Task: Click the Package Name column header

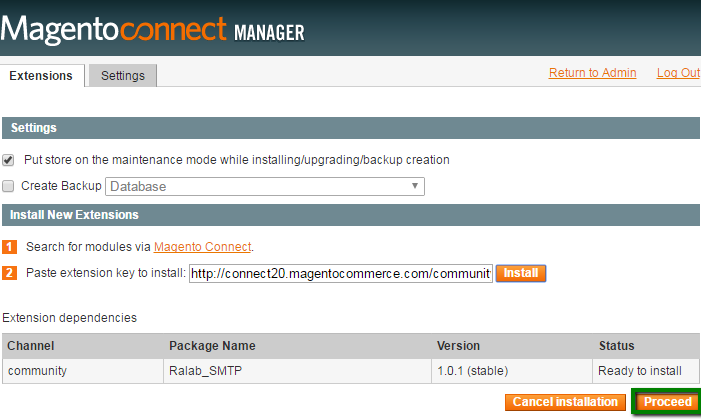Action: click(x=212, y=346)
